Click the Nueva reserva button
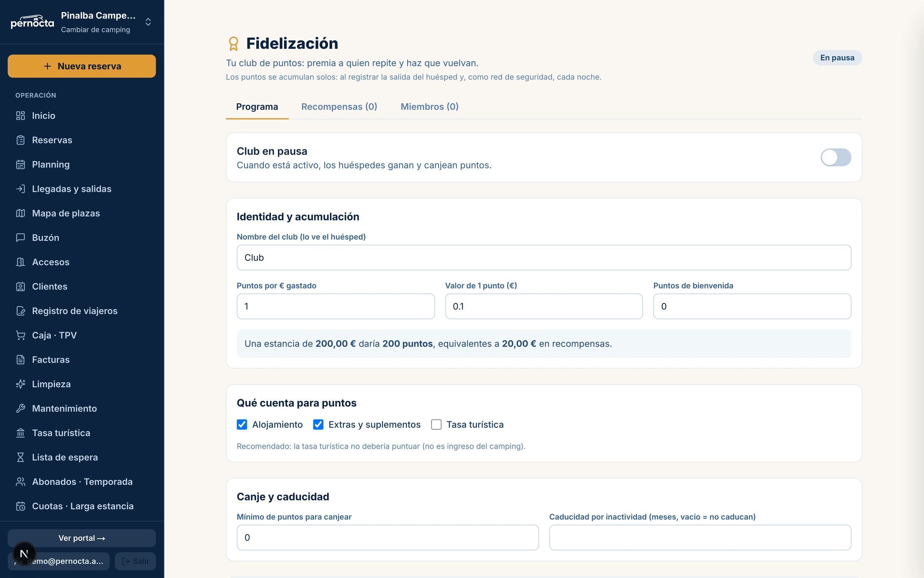924x578 pixels. [82, 66]
